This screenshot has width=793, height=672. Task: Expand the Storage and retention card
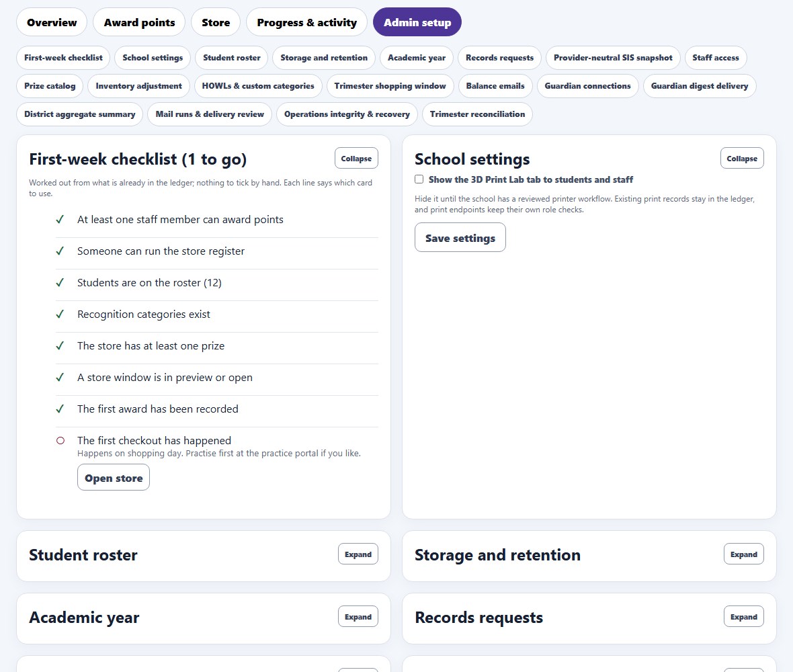pos(743,554)
